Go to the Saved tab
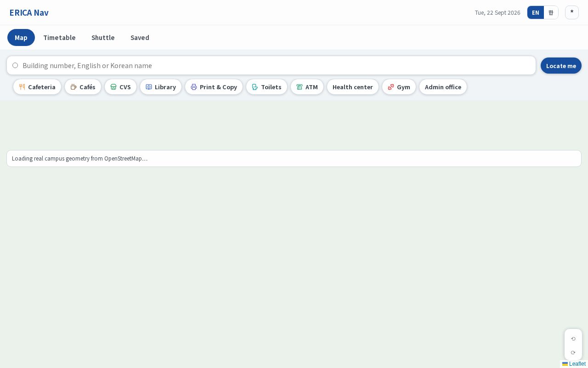 [140, 38]
